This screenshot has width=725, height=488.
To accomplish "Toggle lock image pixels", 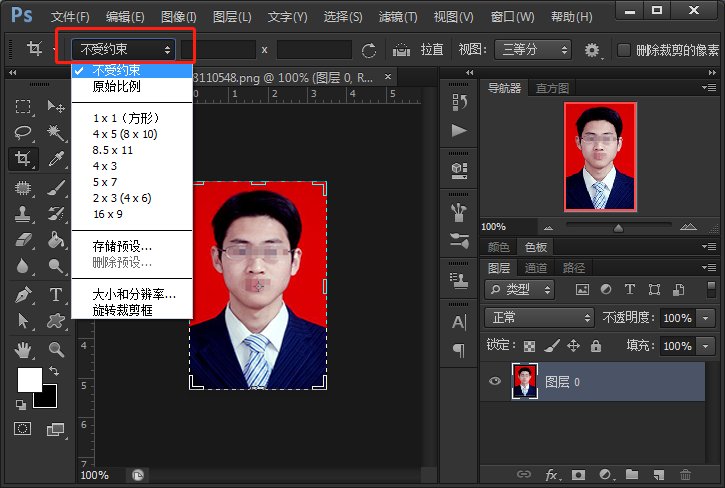I will click(552, 346).
